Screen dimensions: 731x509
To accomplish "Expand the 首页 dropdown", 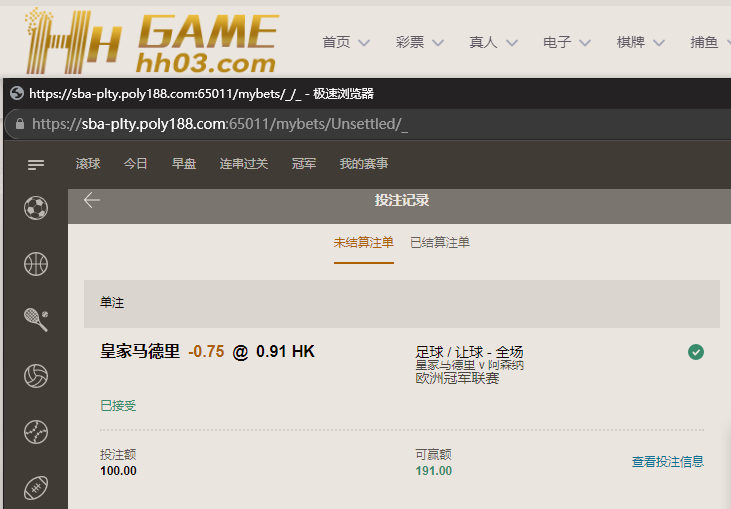I will pos(346,42).
